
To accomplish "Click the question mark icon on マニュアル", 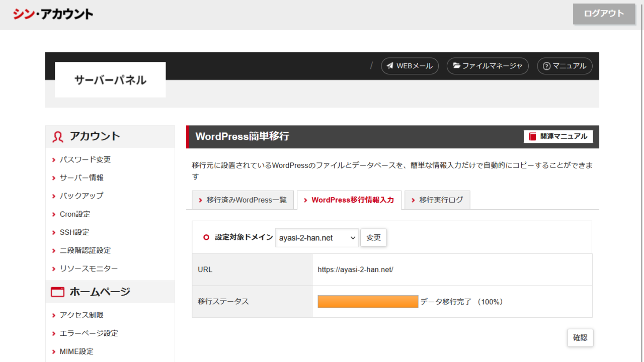I will (x=547, y=66).
